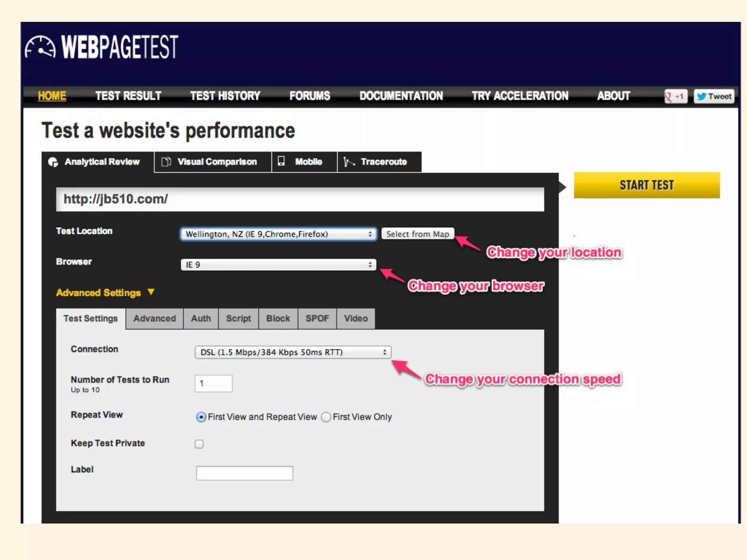The height and width of the screenshot is (560, 747).
Task: Click the Google +1 button
Action: tap(676, 97)
